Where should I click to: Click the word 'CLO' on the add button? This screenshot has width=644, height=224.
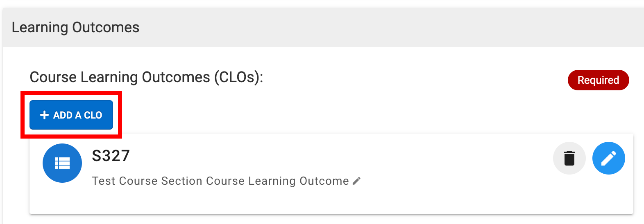coord(93,115)
